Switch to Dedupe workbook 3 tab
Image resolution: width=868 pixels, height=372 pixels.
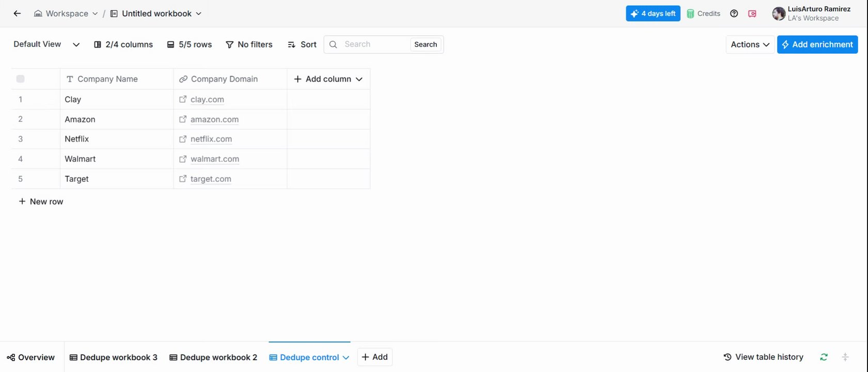(113, 357)
